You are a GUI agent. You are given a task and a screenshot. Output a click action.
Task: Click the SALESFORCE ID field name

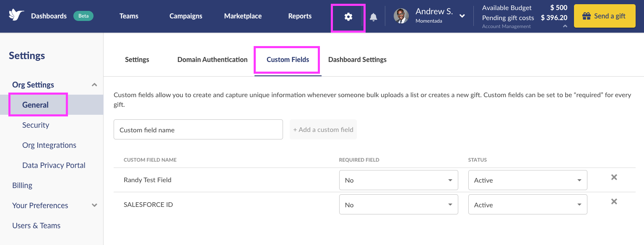point(148,204)
